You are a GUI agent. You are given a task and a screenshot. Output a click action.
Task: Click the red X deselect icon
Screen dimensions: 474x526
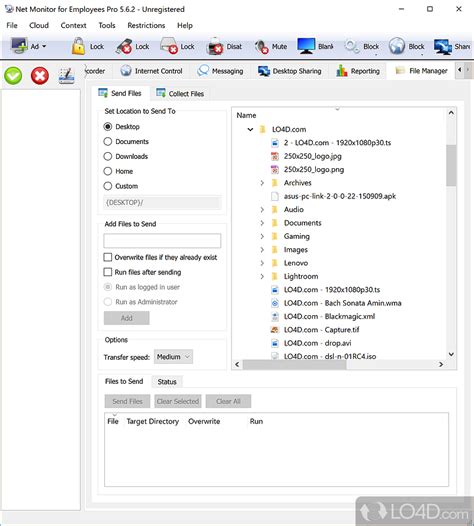click(x=40, y=75)
